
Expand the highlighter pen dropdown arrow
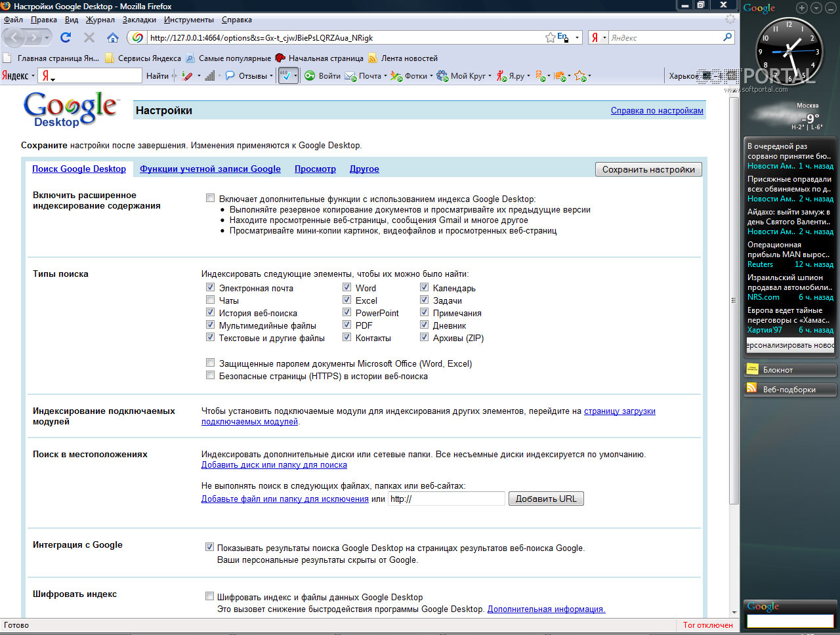199,76
